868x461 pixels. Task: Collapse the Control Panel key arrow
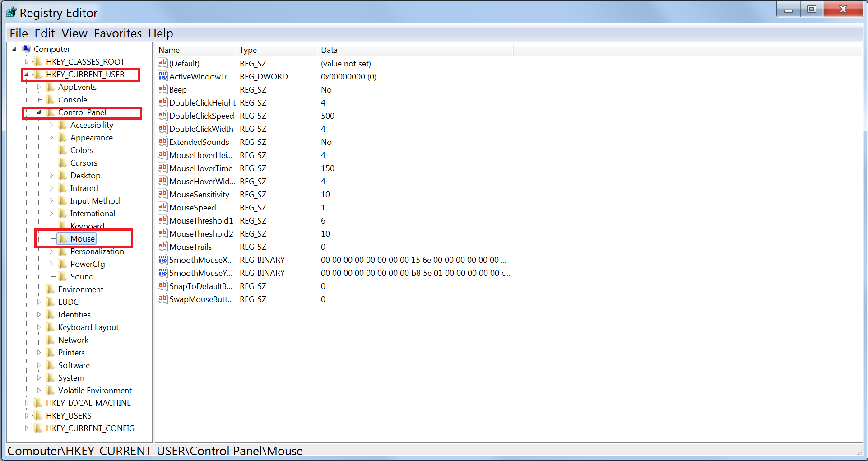39,112
